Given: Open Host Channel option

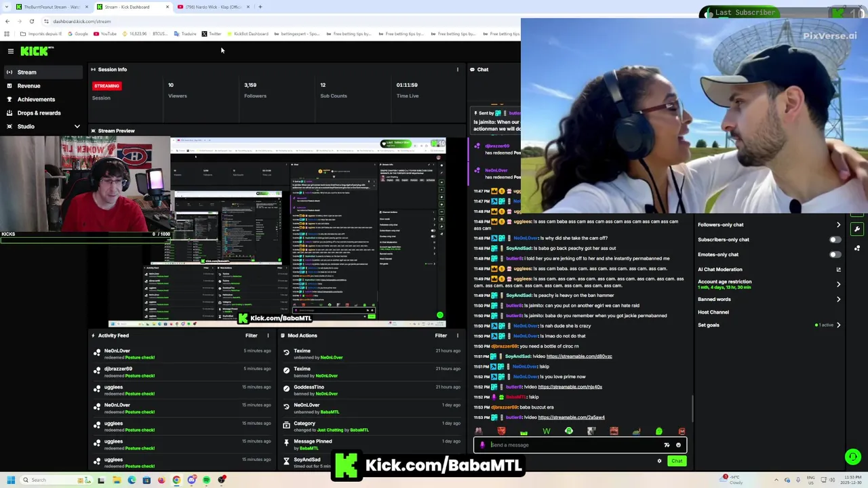Looking at the screenshot, I should pyautogui.click(x=713, y=312).
